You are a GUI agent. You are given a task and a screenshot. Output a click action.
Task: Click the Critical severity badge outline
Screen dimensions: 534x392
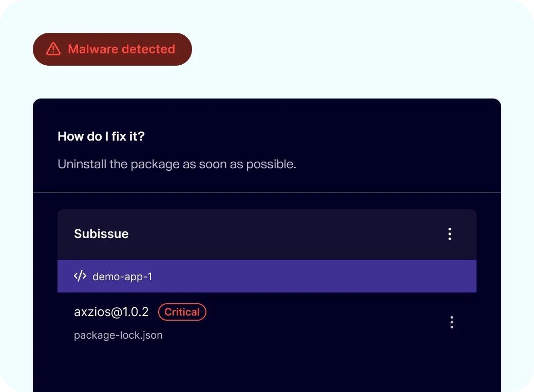click(x=182, y=312)
